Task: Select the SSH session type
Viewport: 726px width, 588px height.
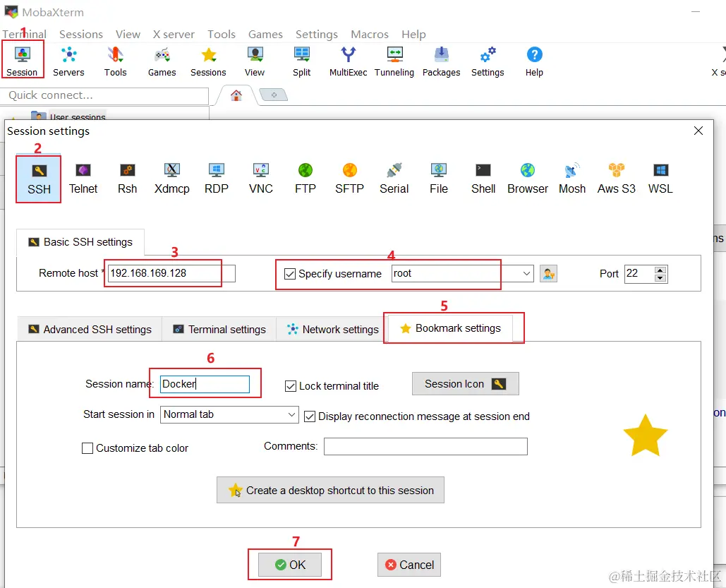Action: tap(39, 179)
